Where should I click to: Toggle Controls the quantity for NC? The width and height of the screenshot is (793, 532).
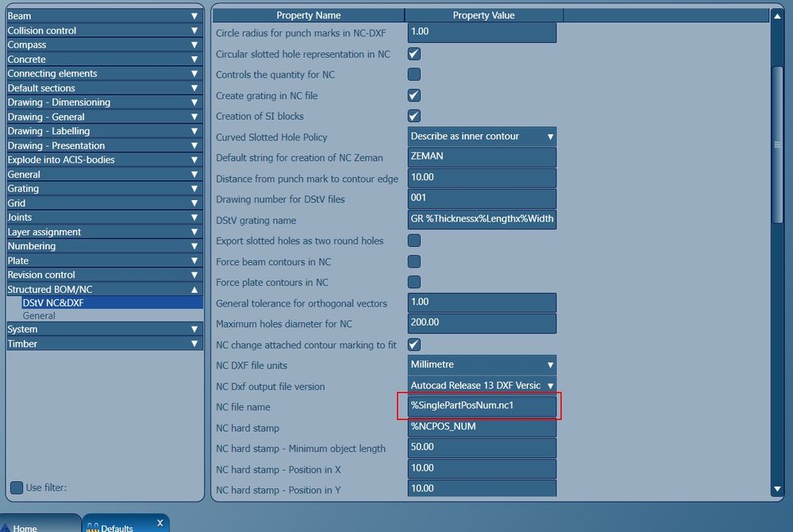(414, 75)
